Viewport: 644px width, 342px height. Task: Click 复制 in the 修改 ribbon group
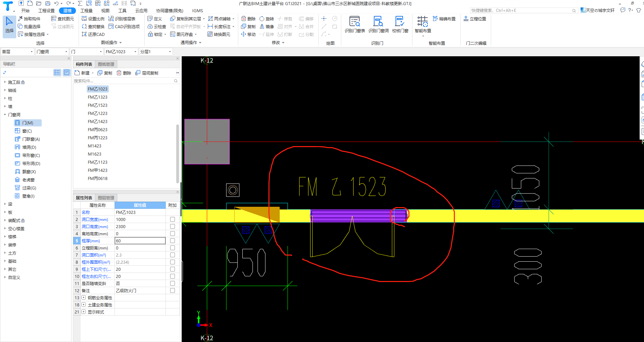point(248,26)
